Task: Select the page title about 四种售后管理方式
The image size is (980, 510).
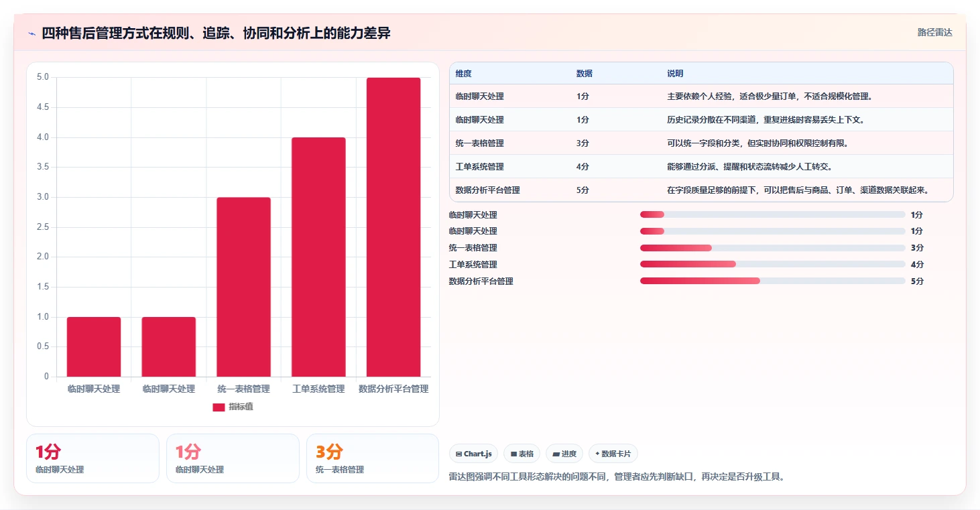Action: click(x=216, y=33)
